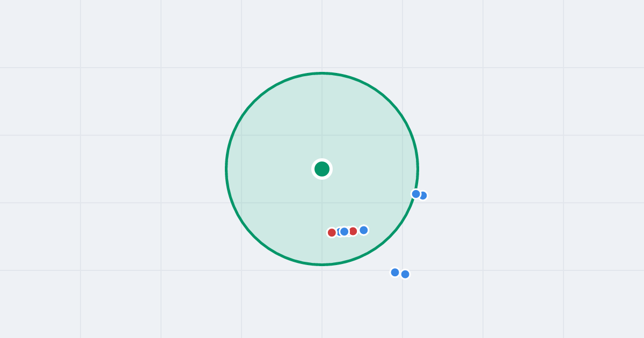644x338 pixels.
Task: Select the red dot nearest the circle's rightmost inner blue dot
Action: pos(353,231)
